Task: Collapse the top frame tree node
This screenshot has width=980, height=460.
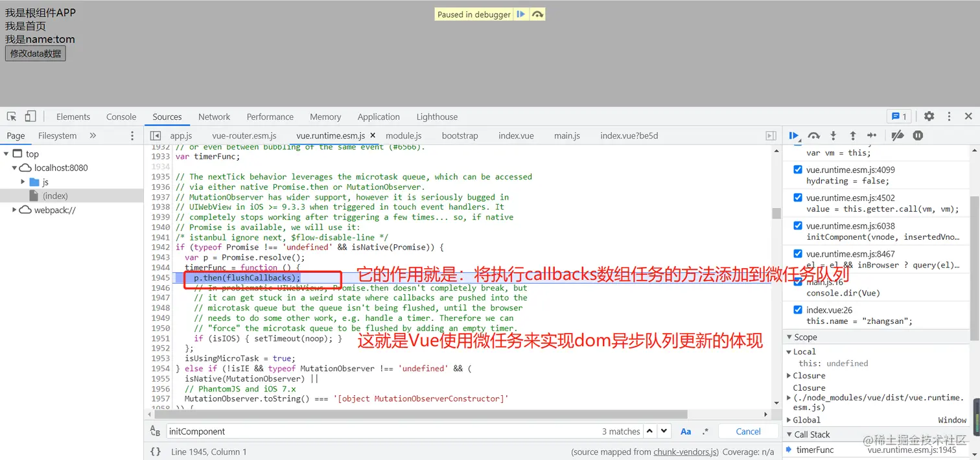Action: (6, 154)
